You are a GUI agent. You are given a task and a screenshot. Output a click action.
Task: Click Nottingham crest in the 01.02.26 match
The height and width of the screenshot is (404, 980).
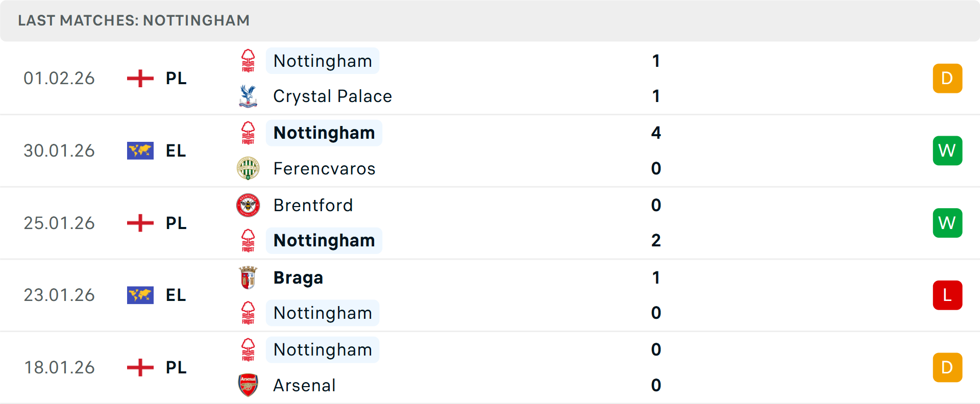tap(248, 61)
